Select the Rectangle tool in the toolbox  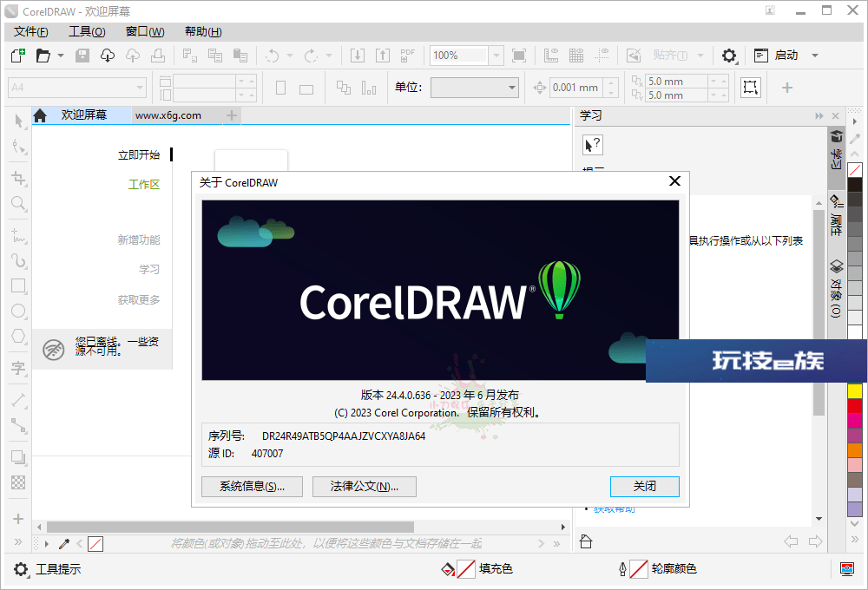pyautogui.click(x=19, y=285)
